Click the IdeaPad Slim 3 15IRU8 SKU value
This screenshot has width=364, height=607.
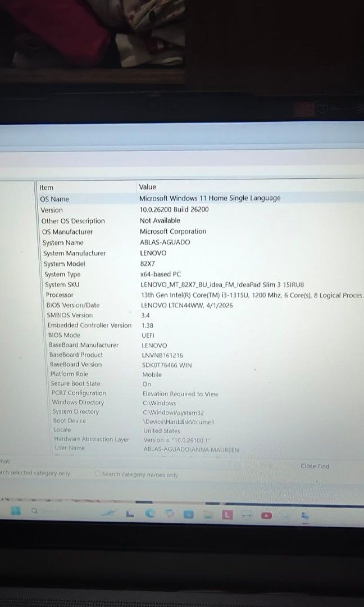pyautogui.click(x=223, y=284)
